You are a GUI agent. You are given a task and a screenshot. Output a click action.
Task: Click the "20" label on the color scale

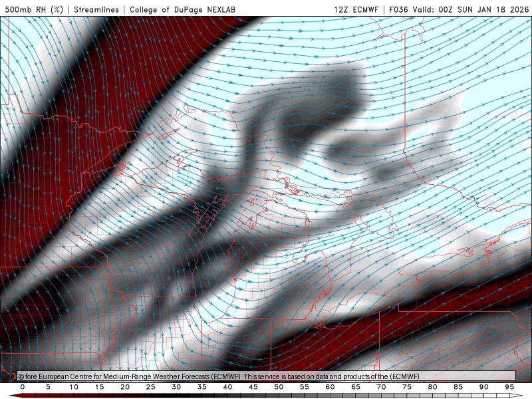click(x=125, y=387)
